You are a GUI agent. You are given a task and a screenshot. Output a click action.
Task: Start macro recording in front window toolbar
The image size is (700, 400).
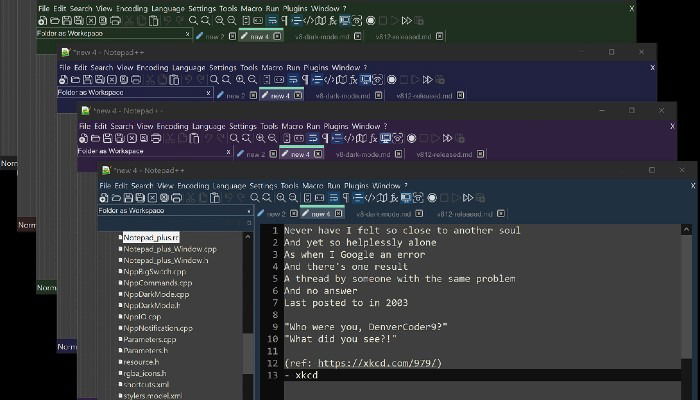click(x=432, y=198)
